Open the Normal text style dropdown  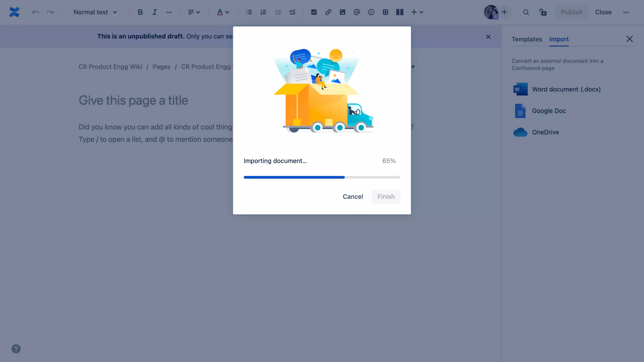pyautogui.click(x=95, y=12)
